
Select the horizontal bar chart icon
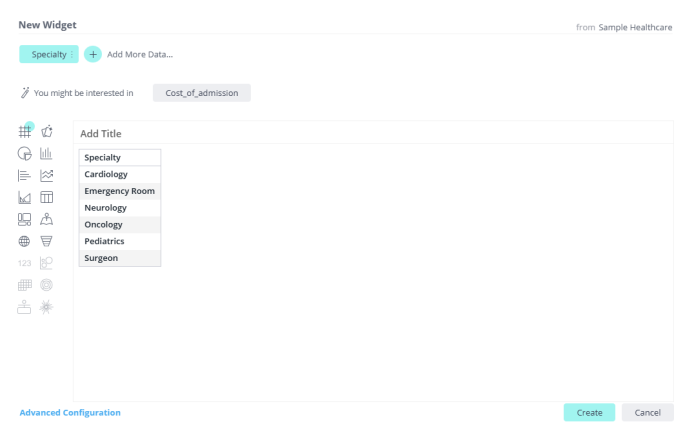25,176
